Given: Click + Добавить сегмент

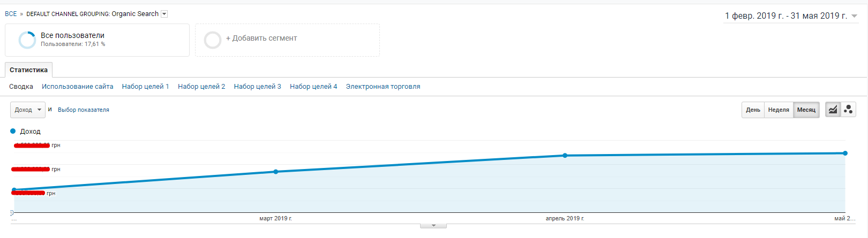Looking at the screenshot, I should (261, 39).
